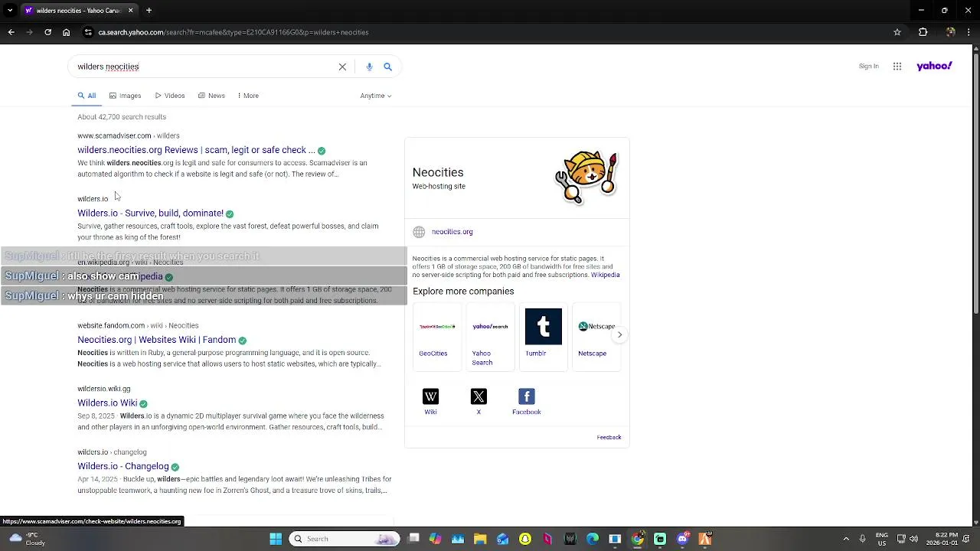The width and height of the screenshot is (980, 551).
Task: Open a new browser tab
Action: point(149,11)
